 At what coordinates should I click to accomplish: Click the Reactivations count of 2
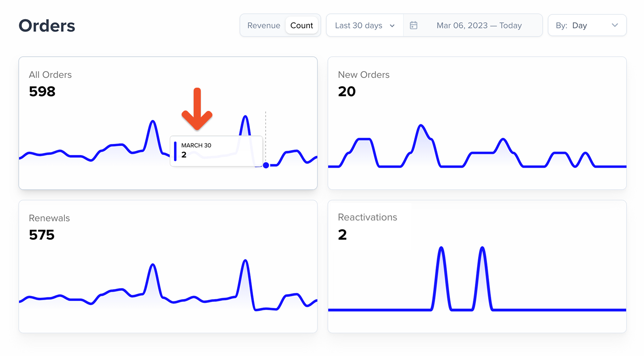342,235
